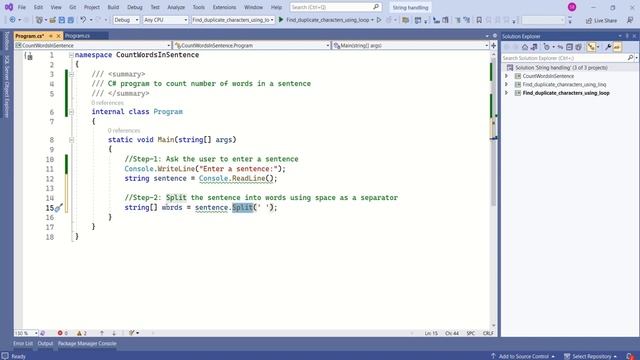Screen dimensions: 640x360
Task: Click the Solution Explorer Home icon
Action: 525,47
